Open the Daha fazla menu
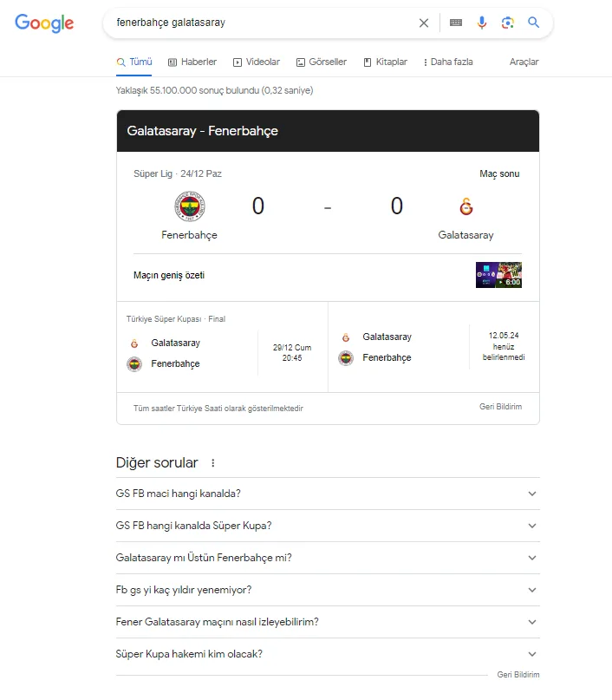The image size is (612, 700). [448, 62]
